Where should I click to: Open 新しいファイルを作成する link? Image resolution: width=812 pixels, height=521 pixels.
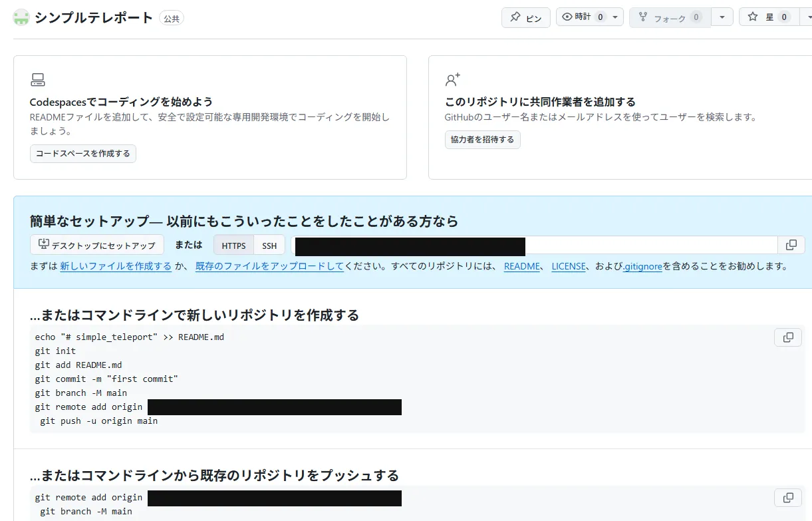(116, 266)
